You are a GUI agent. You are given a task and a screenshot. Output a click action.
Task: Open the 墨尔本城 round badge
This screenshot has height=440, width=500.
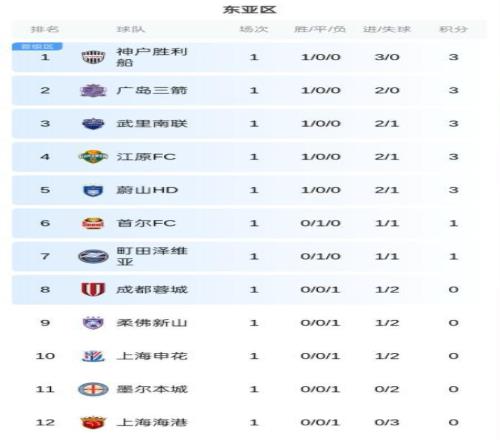(x=93, y=389)
